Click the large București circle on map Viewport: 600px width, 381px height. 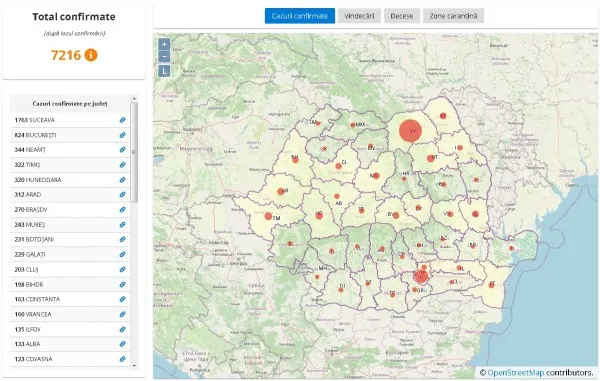tap(421, 276)
